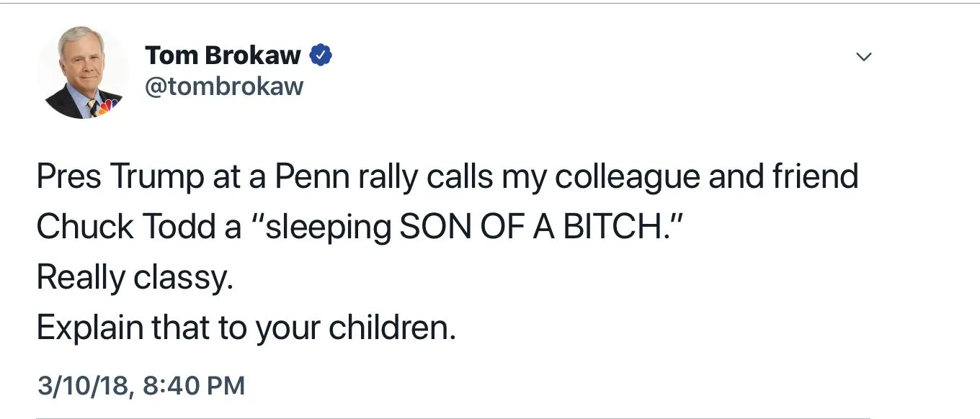Image resolution: width=980 pixels, height=419 pixels.
Task: Open the Tom Brokaw display name link
Action: [x=223, y=55]
